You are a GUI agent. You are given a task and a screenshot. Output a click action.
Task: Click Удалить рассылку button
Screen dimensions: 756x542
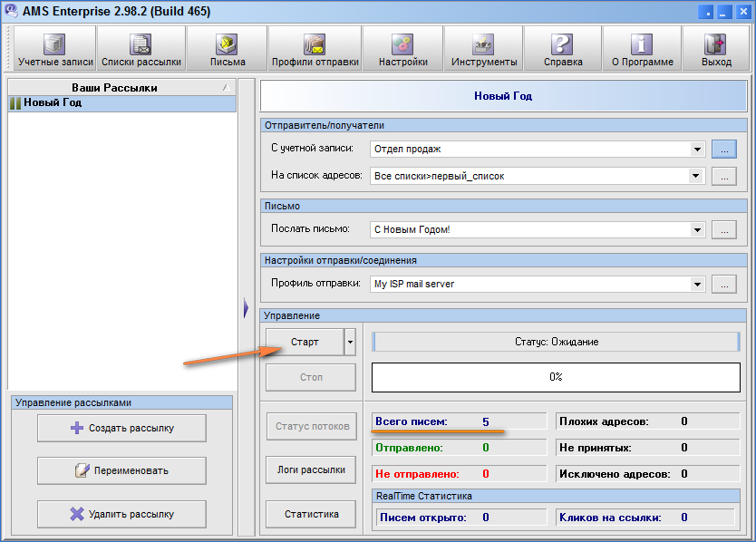click(x=122, y=514)
